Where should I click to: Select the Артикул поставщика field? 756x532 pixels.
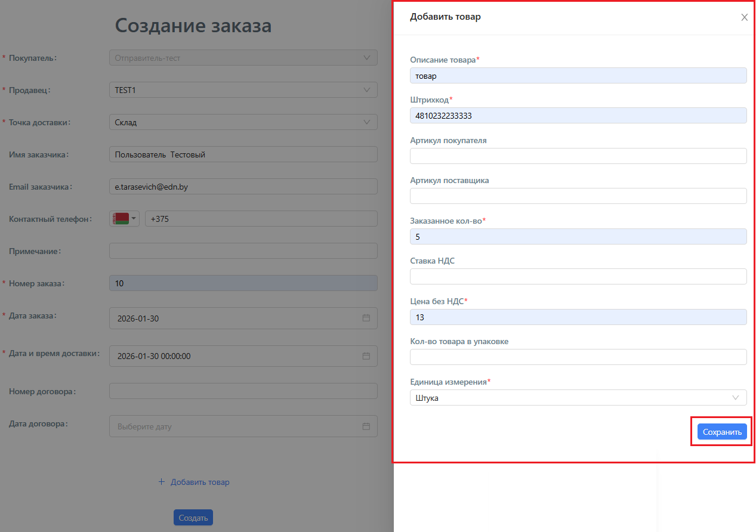point(578,196)
